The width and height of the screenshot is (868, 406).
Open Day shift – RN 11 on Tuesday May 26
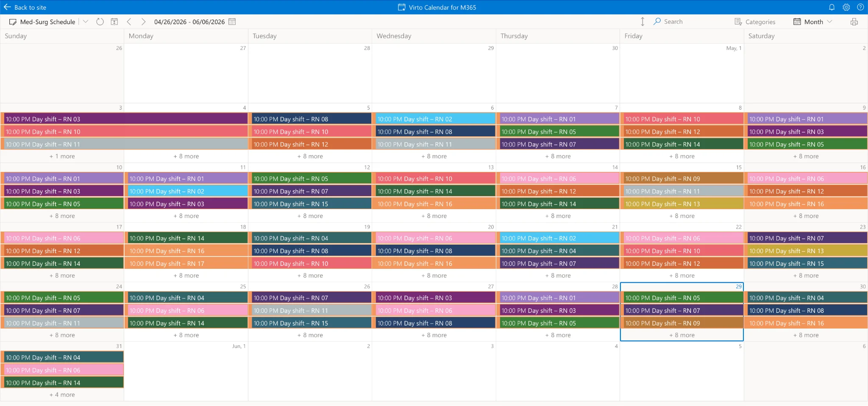tap(310, 310)
